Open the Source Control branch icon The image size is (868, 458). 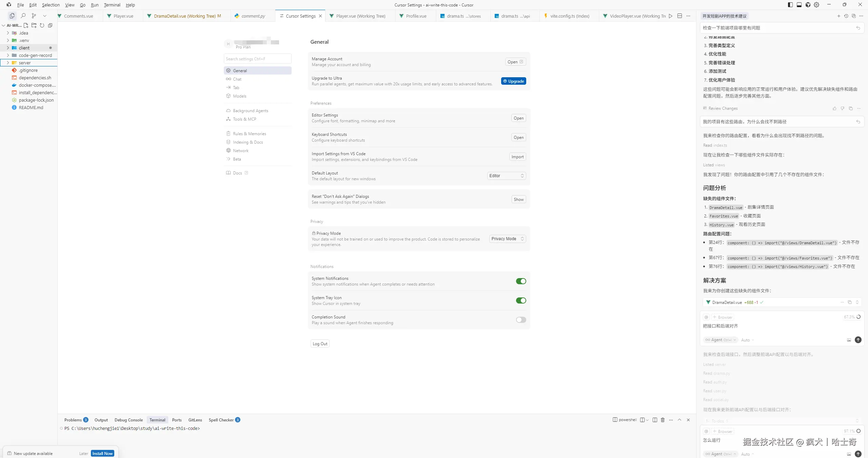point(34,16)
